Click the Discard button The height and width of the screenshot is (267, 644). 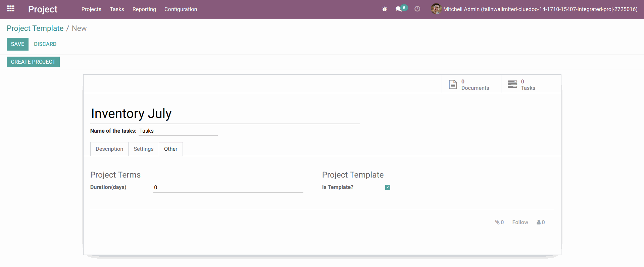45,44
